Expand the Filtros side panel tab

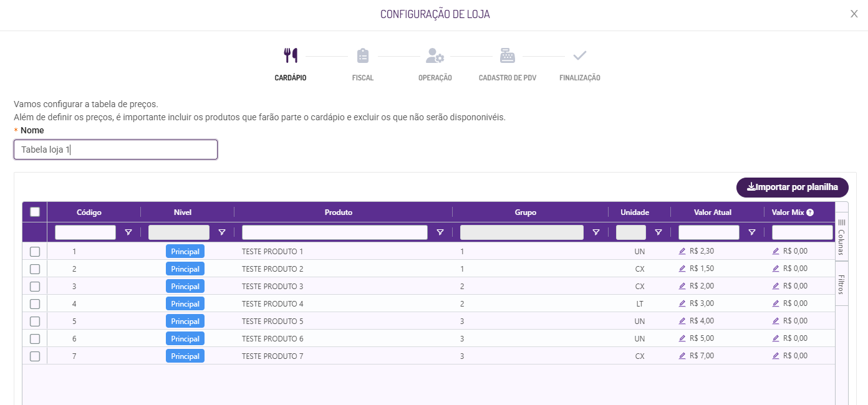click(x=841, y=283)
